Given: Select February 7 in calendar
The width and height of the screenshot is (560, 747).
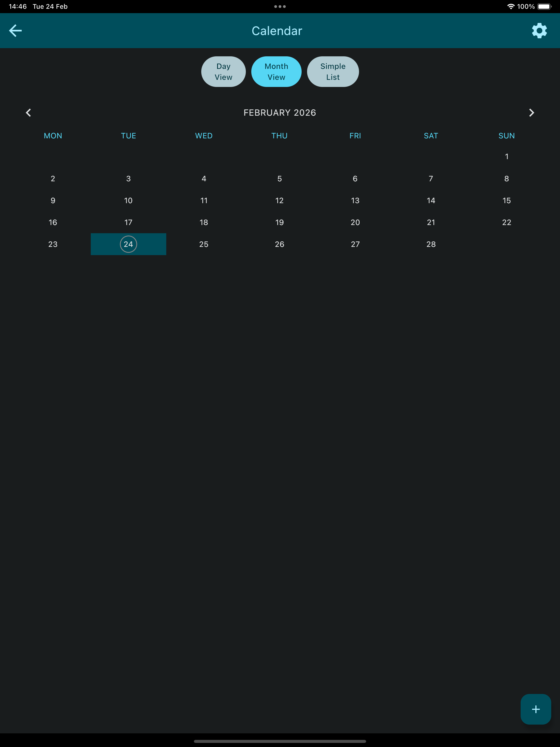Looking at the screenshot, I should pyautogui.click(x=431, y=179).
